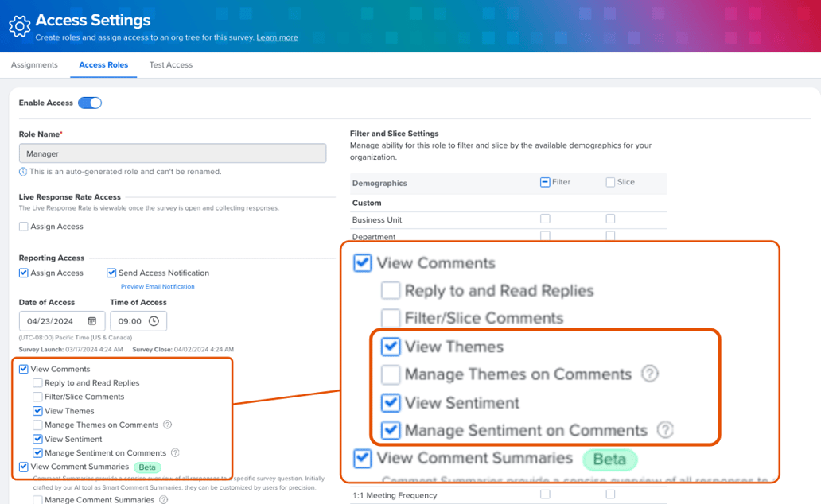Switch to the Assignments tab

tap(34, 64)
